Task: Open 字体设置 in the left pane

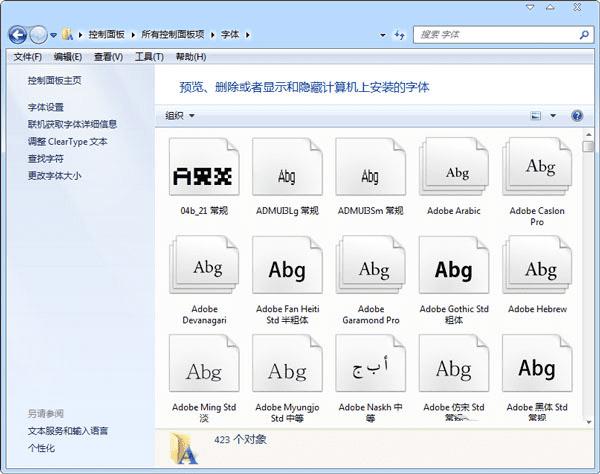Action: (x=46, y=107)
